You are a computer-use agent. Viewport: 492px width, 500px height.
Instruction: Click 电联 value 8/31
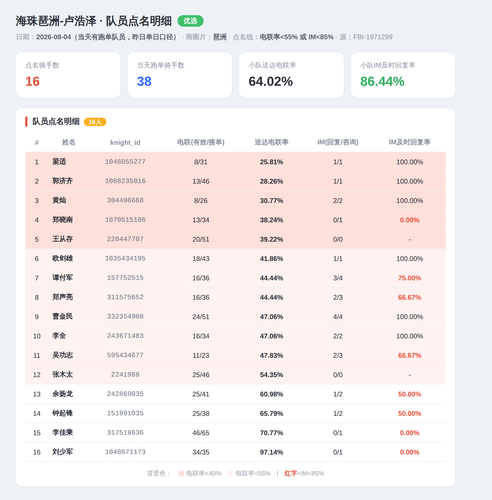point(201,162)
